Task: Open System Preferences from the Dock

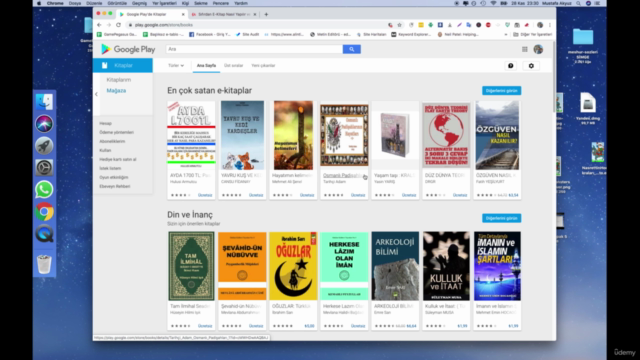Action: (x=44, y=168)
